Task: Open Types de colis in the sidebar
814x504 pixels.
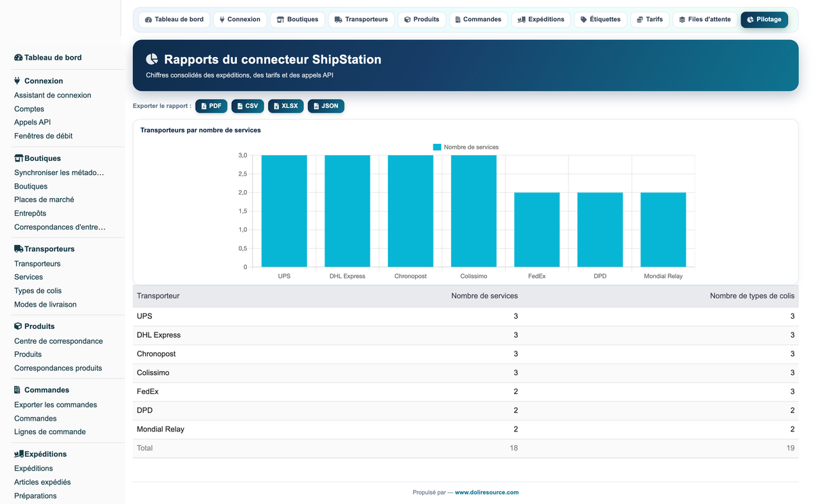Action: 38,291
